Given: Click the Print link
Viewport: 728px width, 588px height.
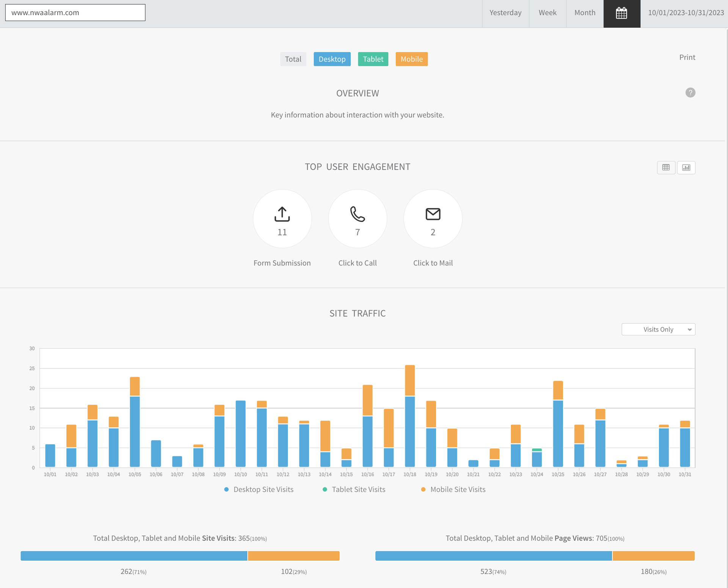Looking at the screenshot, I should (x=687, y=57).
